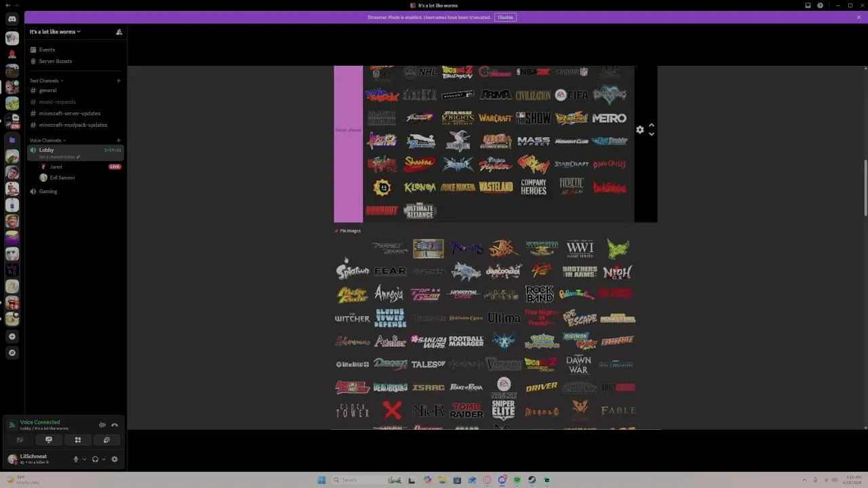Select the Witcher logo image
This screenshot has width=868, height=488.
(352, 318)
